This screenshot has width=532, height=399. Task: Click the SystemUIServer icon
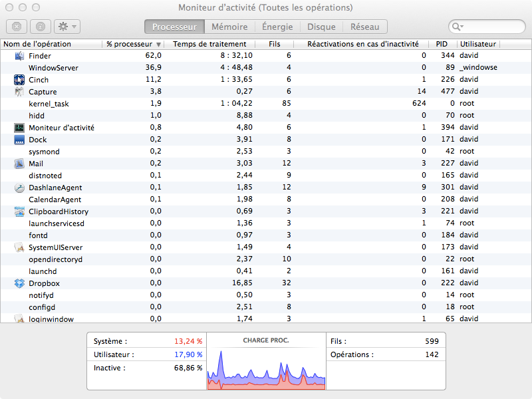(x=19, y=247)
